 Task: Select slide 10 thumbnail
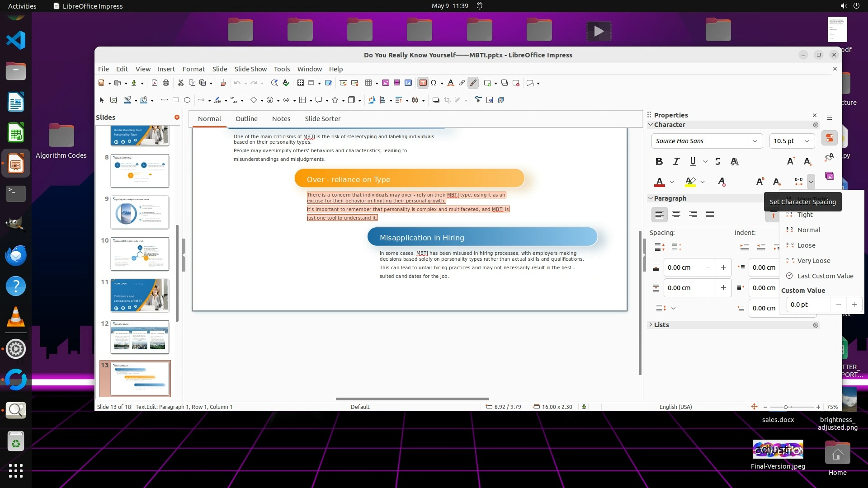[140, 254]
